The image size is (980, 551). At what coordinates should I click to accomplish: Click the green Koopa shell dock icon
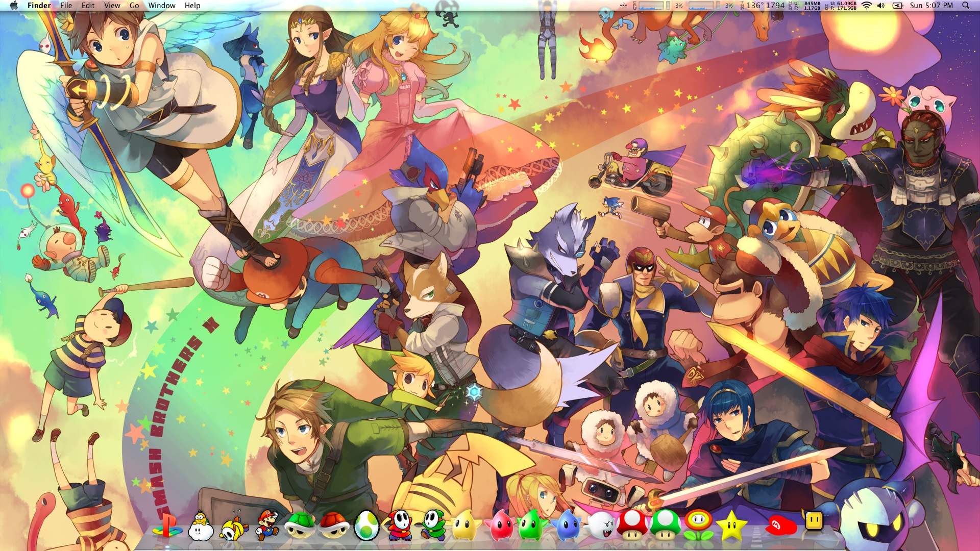(x=300, y=527)
